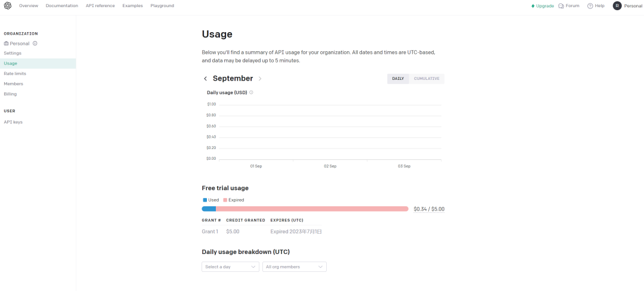Switch chart to Daily view

pyautogui.click(x=398, y=79)
